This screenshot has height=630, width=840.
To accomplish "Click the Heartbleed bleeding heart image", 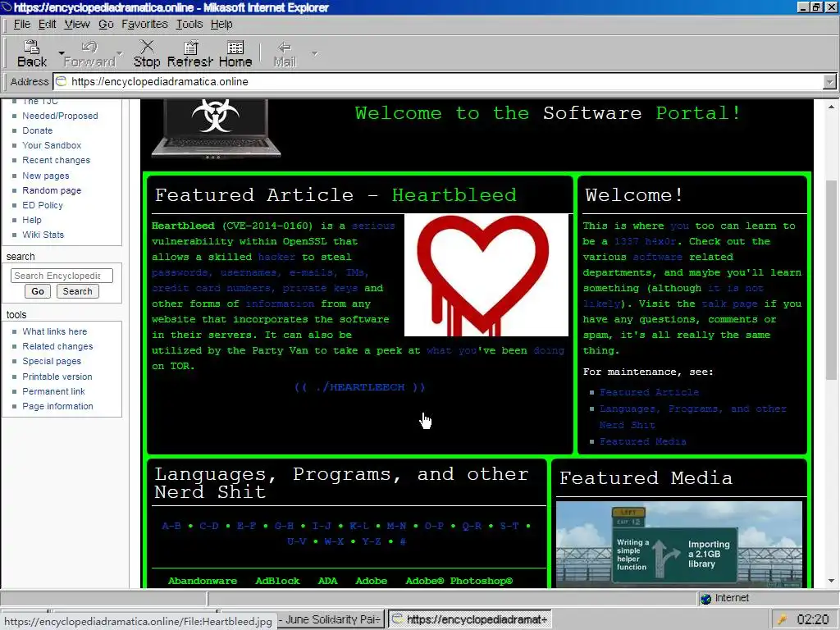I will click(486, 275).
